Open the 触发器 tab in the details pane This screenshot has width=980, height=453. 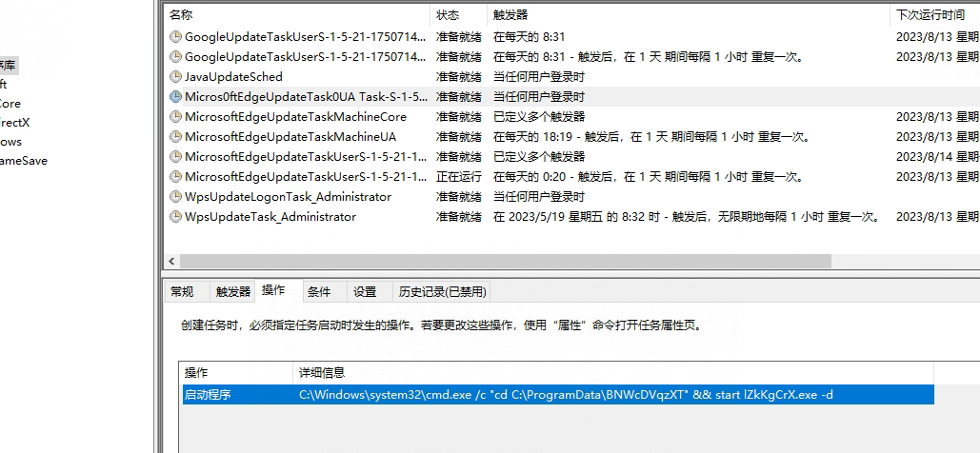pos(232,292)
